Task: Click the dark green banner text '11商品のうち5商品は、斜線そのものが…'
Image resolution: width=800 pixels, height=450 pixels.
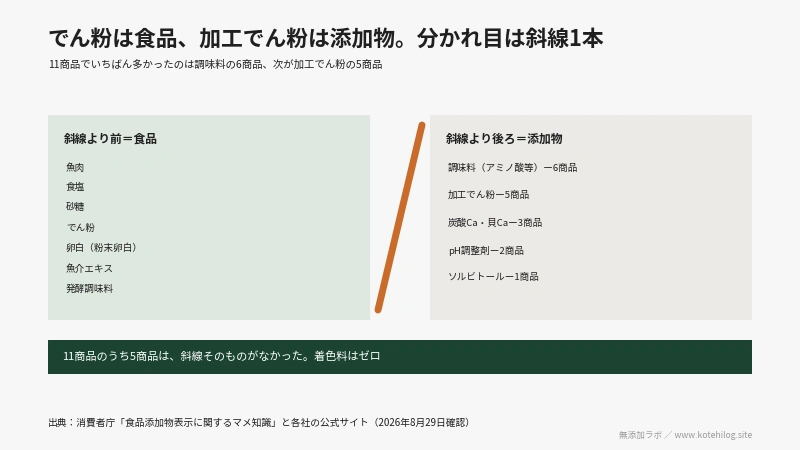Action: click(222, 356)
